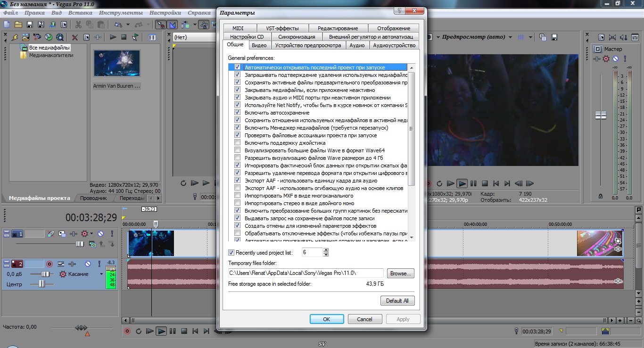Click the Master volume fader handle

coord(600,116)
